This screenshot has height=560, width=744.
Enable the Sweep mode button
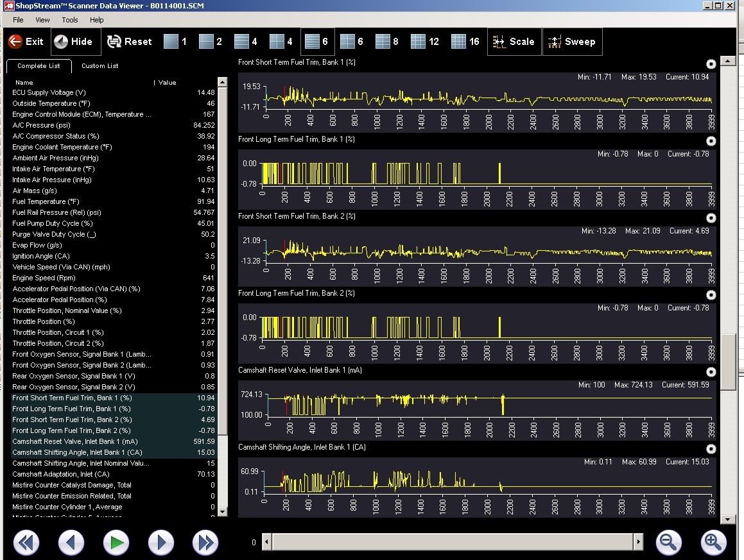click(572, 42)
